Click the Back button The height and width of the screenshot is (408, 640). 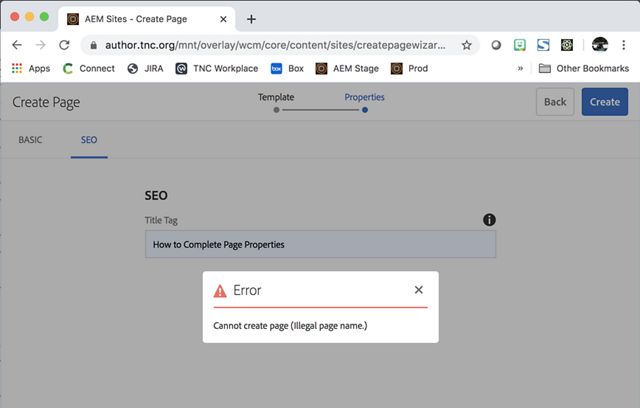coord(555,102)
